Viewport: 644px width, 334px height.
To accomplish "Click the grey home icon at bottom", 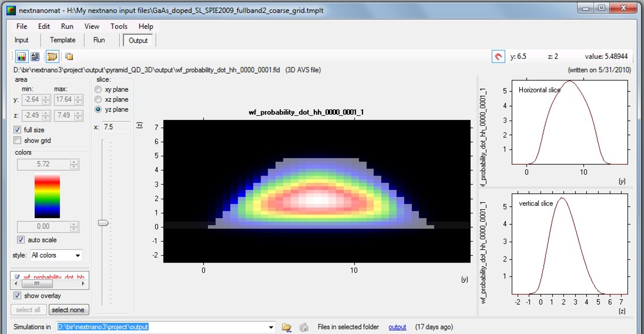I will (x=303, y=327).
